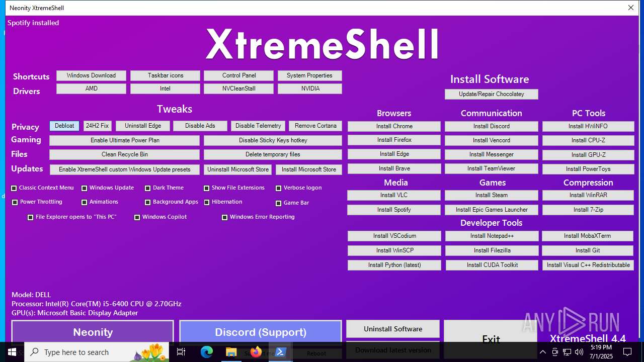This screenshot has width=644, height=362.
Task: Toggle Background Apps checkbox
Action: pyautogui.click(x=148, y=203)
